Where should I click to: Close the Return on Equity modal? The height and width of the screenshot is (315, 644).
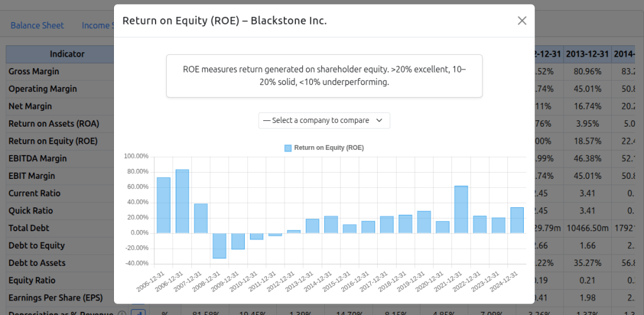click(522, 21)
